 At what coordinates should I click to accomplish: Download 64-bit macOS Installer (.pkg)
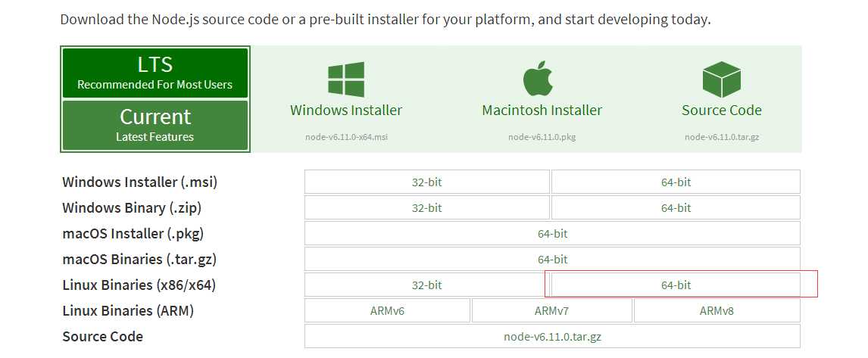552,234
